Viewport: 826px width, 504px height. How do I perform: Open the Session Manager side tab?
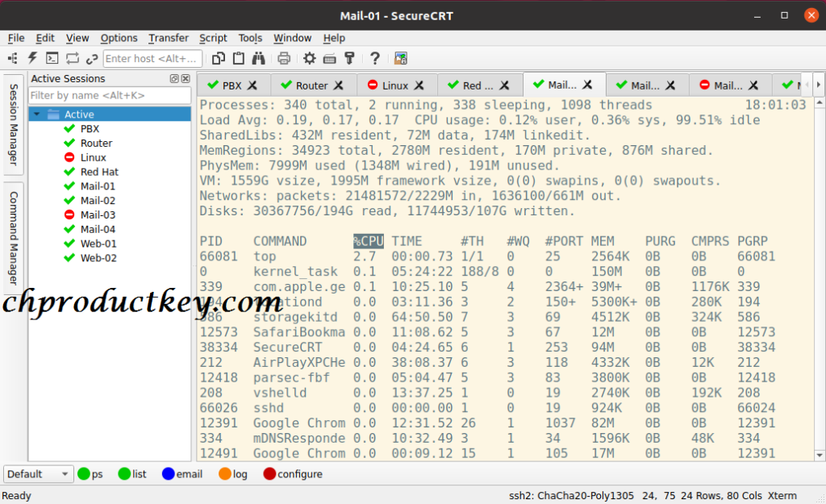[14, 124]
